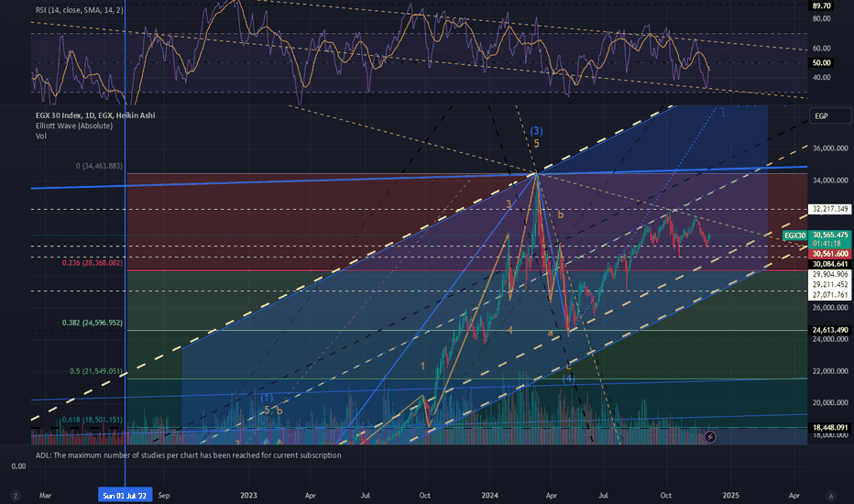This screenshot has width=854, height=504.
Task: Click the 2024 label on the time axis
Action: click(489, 496)
